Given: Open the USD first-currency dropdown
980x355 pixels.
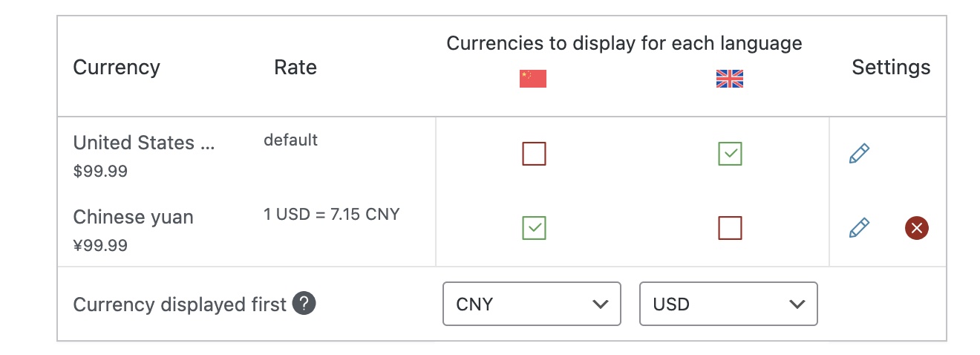Looking at the screenshot, I should [728, 304].
